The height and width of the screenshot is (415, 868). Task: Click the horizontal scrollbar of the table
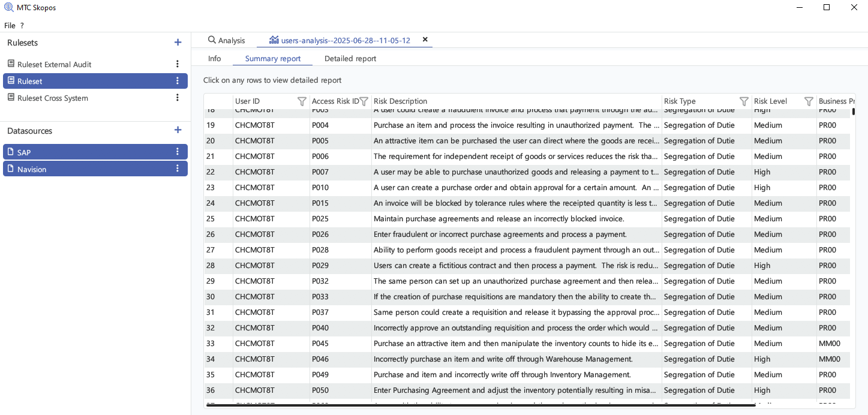[x=480, y=405]
